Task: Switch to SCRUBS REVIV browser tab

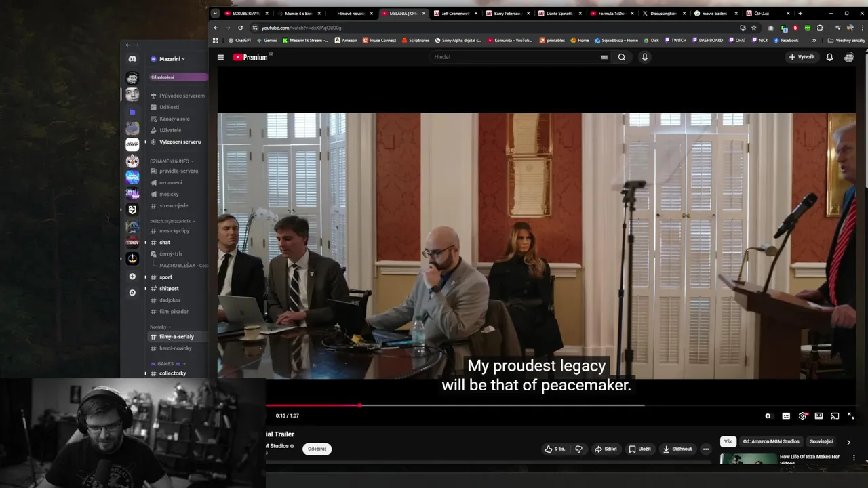Action: pyautogui.click(x=246, y=13)
